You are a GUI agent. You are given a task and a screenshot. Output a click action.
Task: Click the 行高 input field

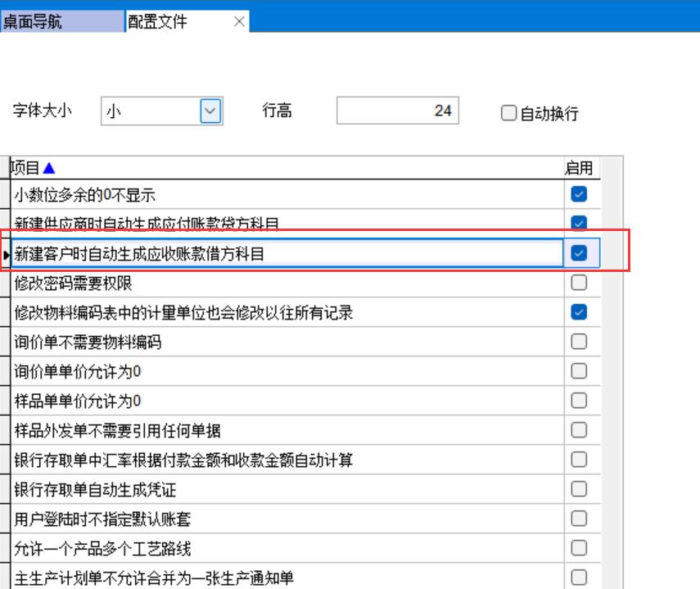point(397,111)
